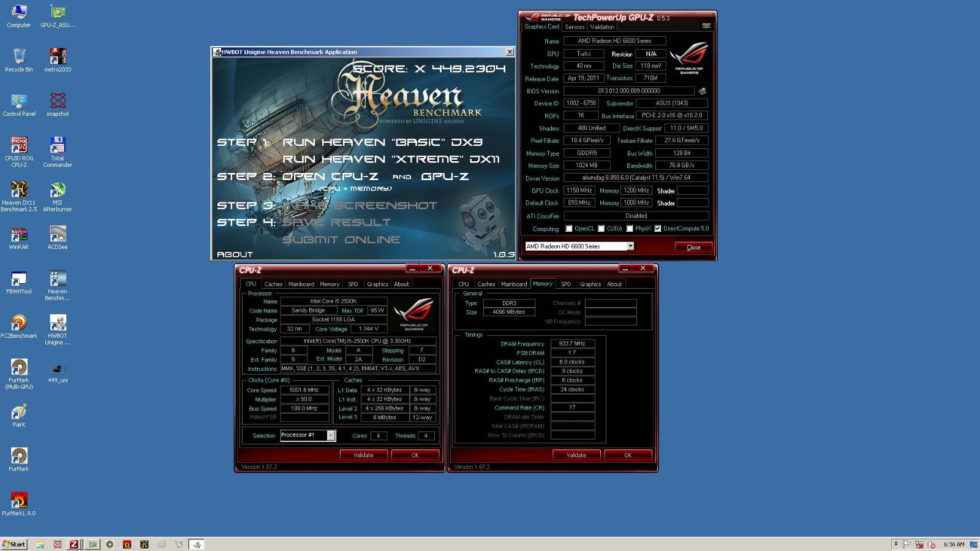The width and height of the screenshot is (980, 551).
Task: Click RUN HEAVEN "XTREME" DX11 link
Action: [x=391, y=159]
